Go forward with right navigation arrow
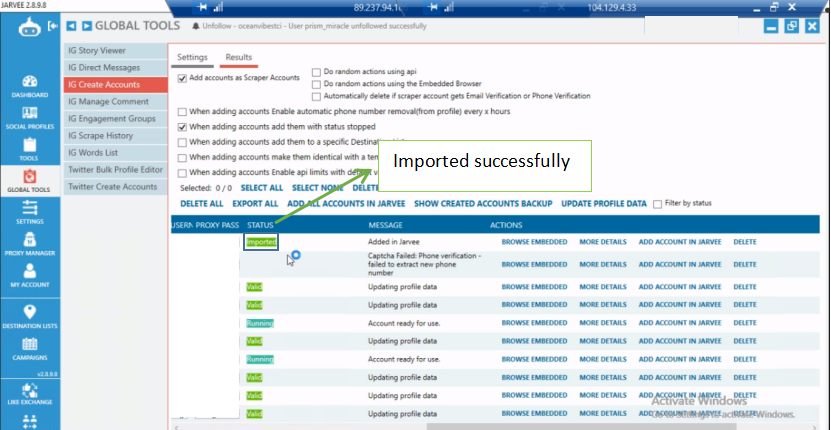 [x=87, y=25]
